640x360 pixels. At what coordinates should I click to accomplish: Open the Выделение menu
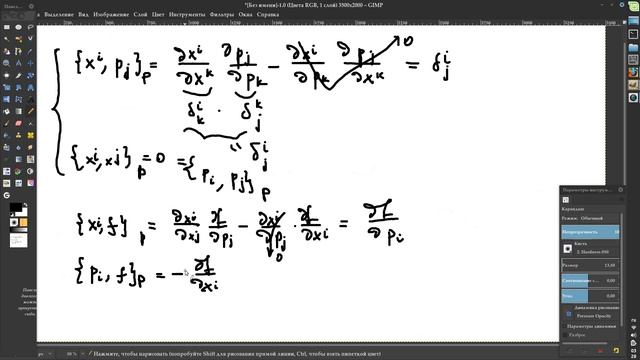pos(59,14)
